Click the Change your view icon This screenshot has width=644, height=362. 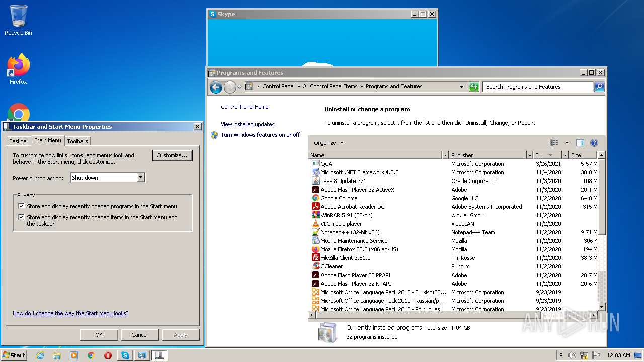point(554,143)
